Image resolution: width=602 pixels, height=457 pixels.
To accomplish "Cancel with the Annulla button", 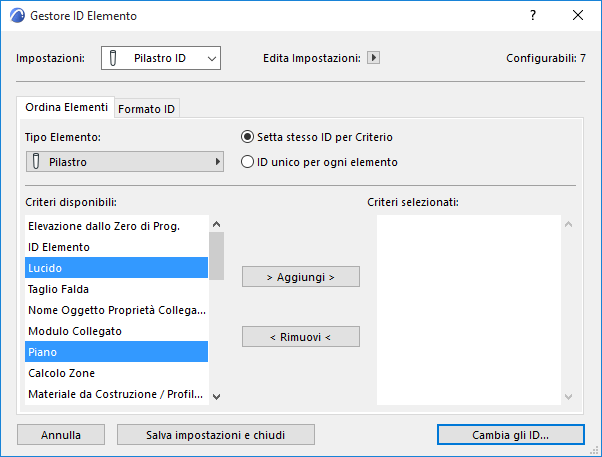I will tap(61, 435).
